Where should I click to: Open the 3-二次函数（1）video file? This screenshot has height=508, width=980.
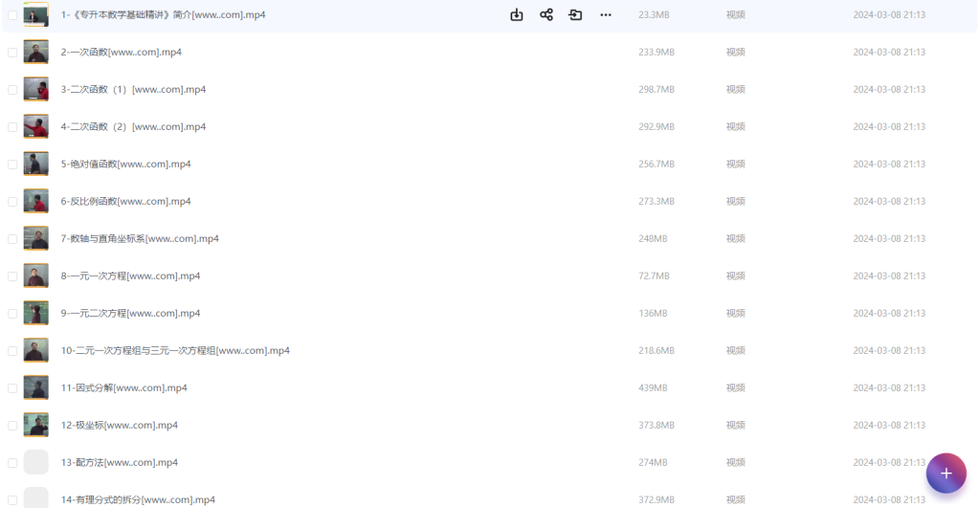coord(133,90)
